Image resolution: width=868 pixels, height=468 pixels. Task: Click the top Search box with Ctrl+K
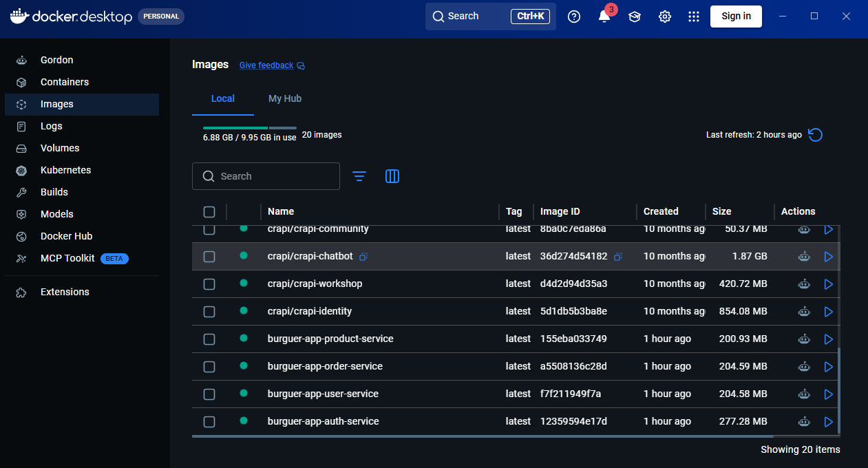(x=491, y=16)
